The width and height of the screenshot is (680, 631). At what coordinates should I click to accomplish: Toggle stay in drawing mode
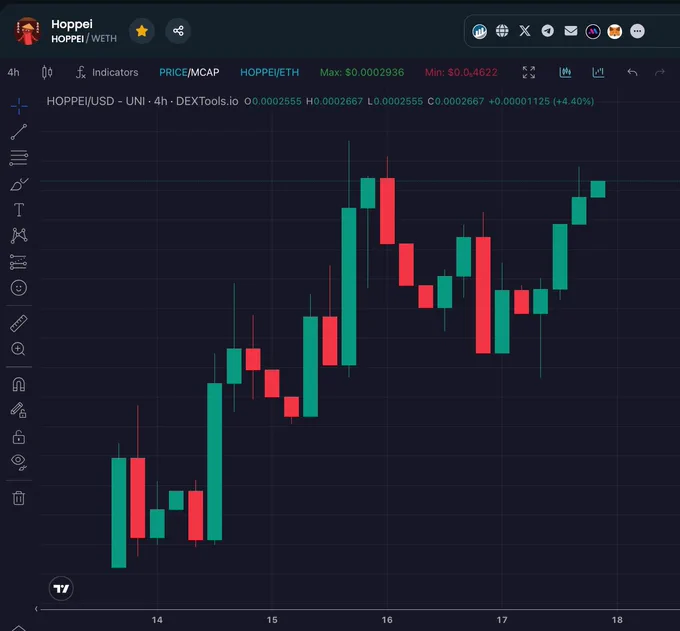pos(19,410)
